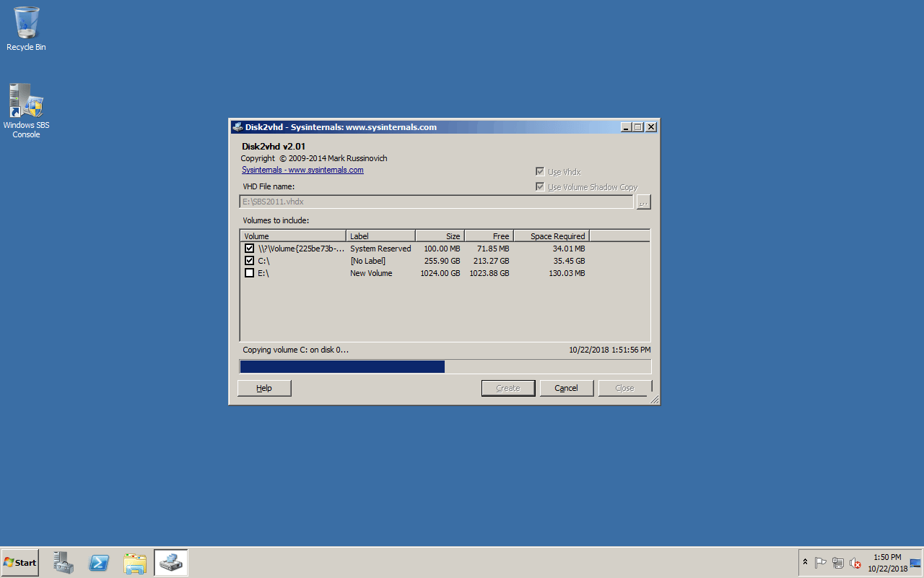
Task: Open the Recycle Bin desktop icon
Action: (x=26, y=29)
